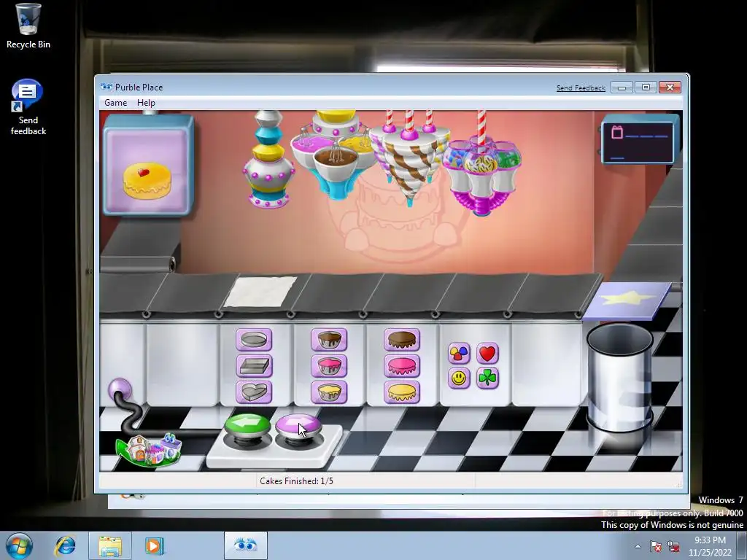Open the Recycle Bin desktop icon
The image size is (747, 560).
click(x=28, y=26)
